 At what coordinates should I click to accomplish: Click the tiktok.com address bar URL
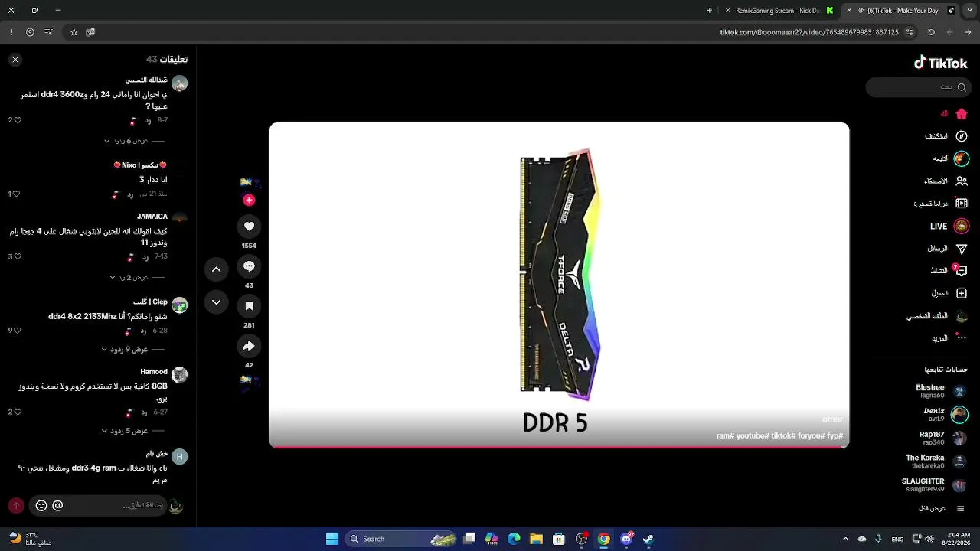point(808,32)
